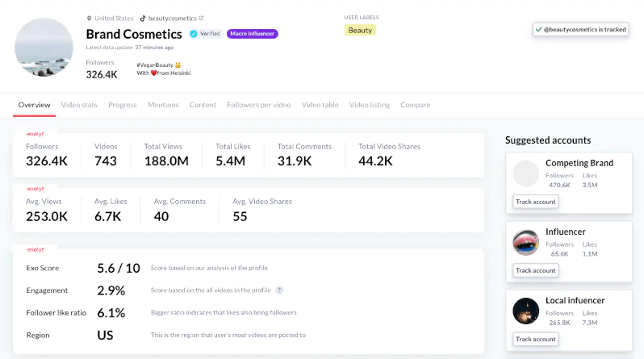Track account for Competing Brand
Viewport: 644px width, 359px height.
536,202
